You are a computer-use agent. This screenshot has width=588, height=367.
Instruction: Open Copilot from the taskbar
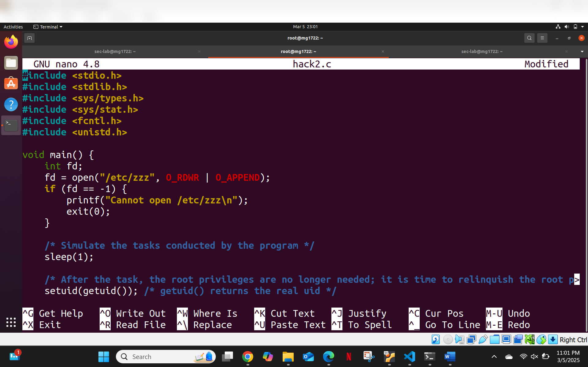tap(268, 357)
